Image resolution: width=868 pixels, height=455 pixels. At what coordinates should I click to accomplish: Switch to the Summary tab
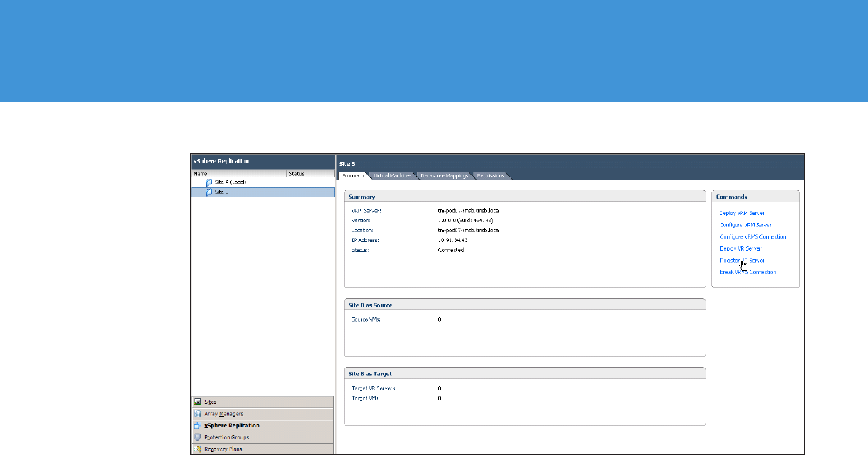(352, 175)
